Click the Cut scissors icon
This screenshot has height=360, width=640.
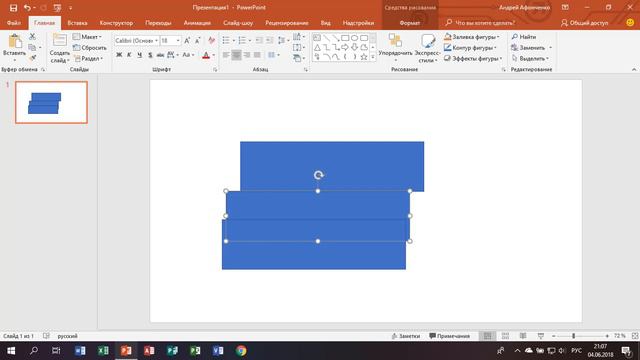click(32, 37)
